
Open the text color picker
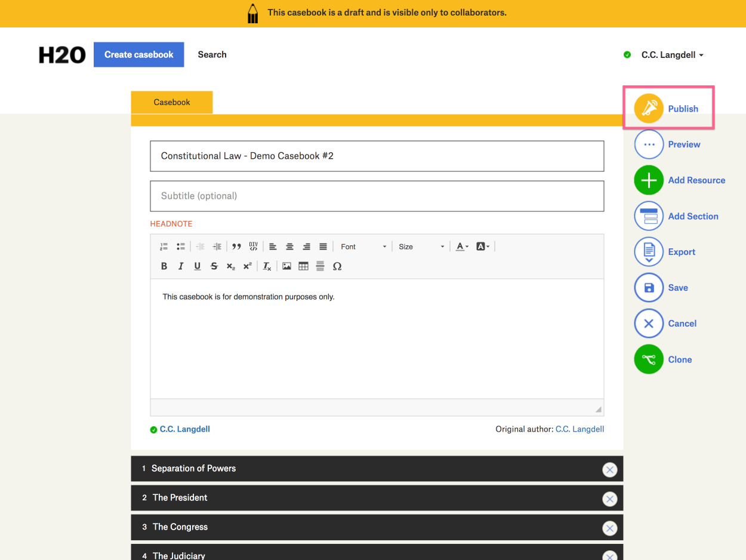pos(463,247)
